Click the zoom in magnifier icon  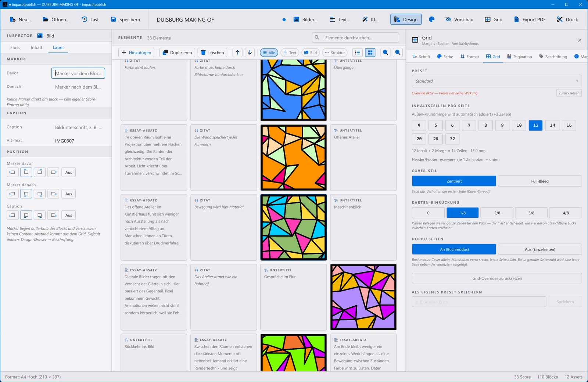[x=398, y=53]
